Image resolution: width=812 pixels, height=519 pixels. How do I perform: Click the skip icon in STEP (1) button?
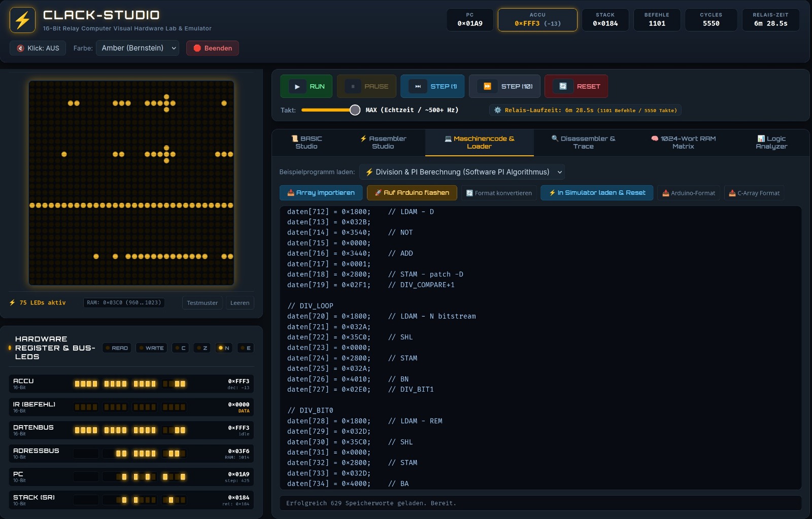pos(418,87)
